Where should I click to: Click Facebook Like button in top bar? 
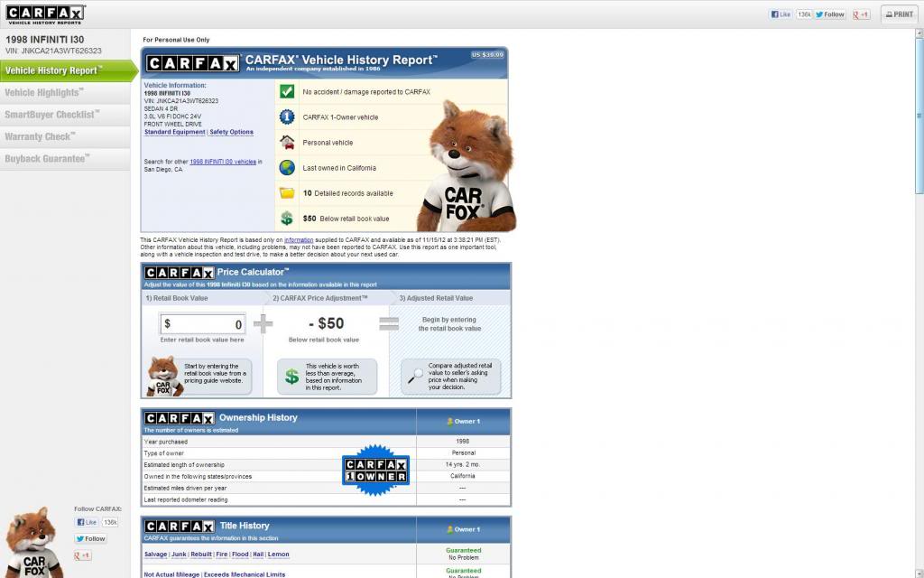tap(781, 14)
